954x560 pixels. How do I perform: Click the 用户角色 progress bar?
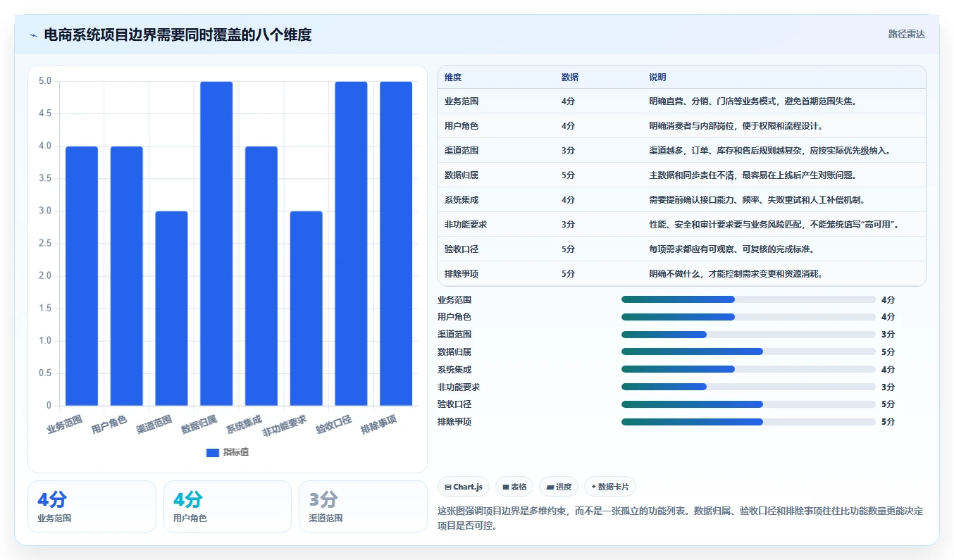(748, 317)
